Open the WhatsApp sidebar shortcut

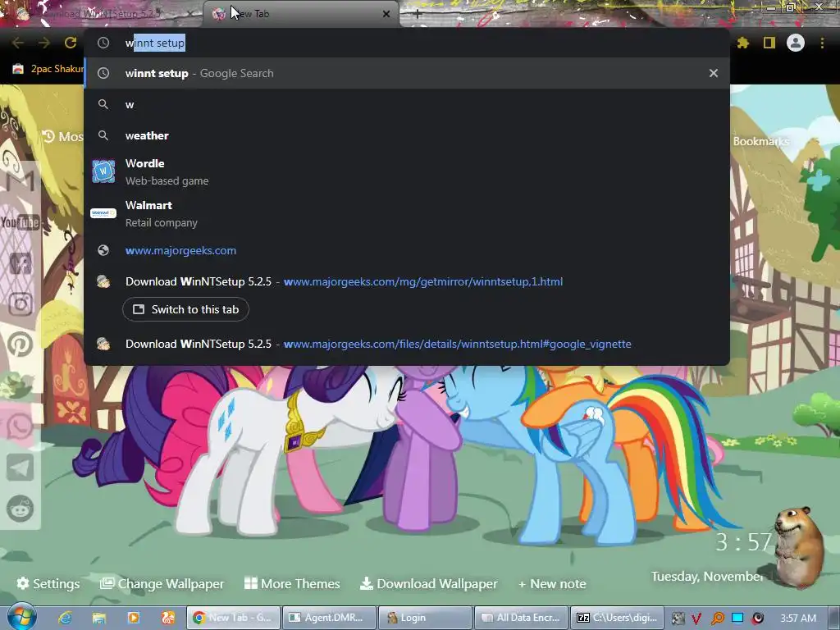pos(21,427)
